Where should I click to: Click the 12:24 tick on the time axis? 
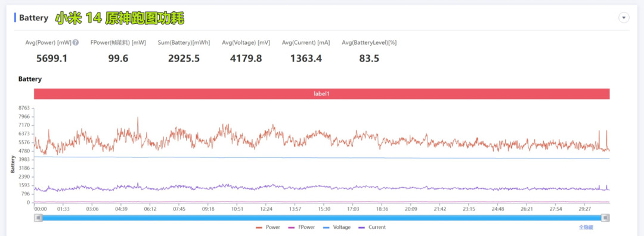tap(266, 209)
